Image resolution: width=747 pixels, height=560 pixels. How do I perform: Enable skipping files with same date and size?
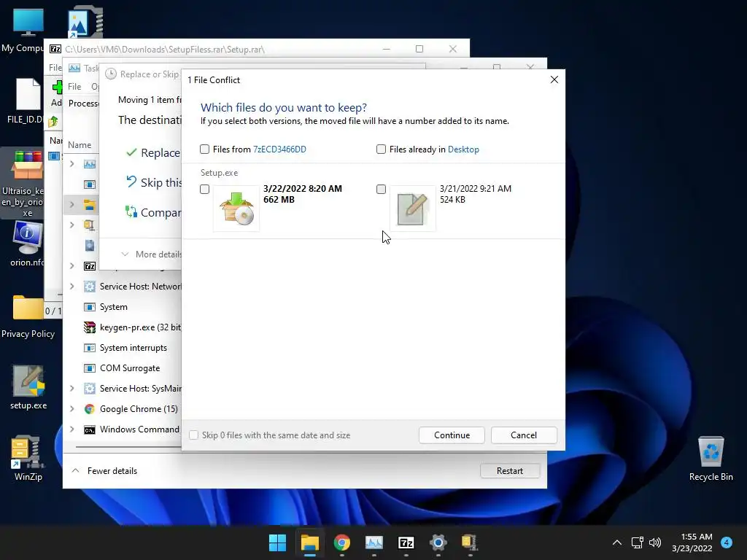[x=193, y=435]
